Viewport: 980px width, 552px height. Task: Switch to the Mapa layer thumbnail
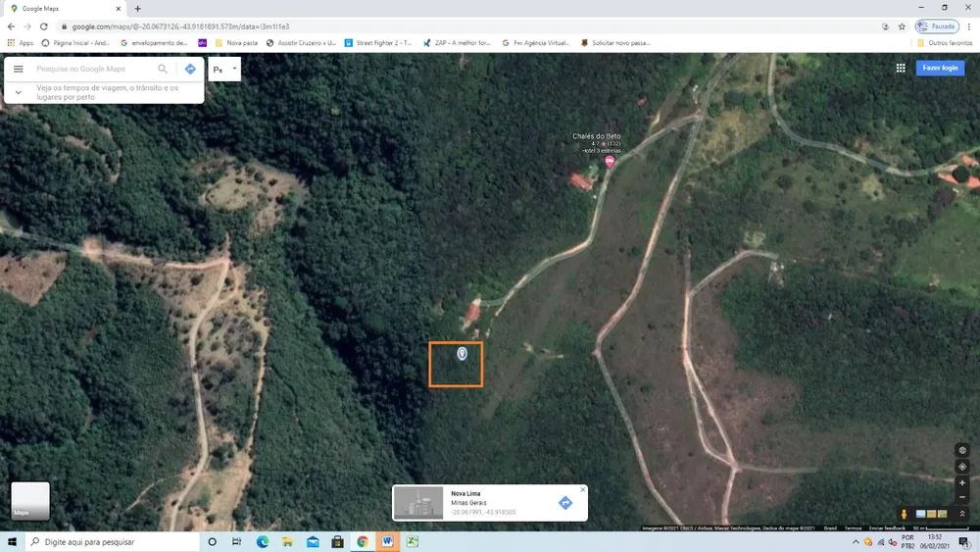pos(30,500)
